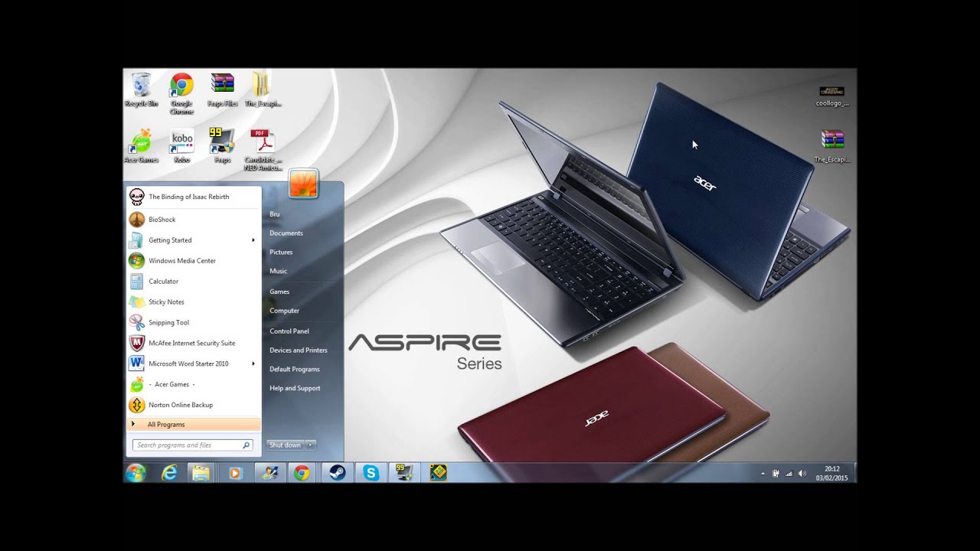Launch BioShock from Start menu
The width and height of the screenshot is (980, 551).
[x=194, y=220]
